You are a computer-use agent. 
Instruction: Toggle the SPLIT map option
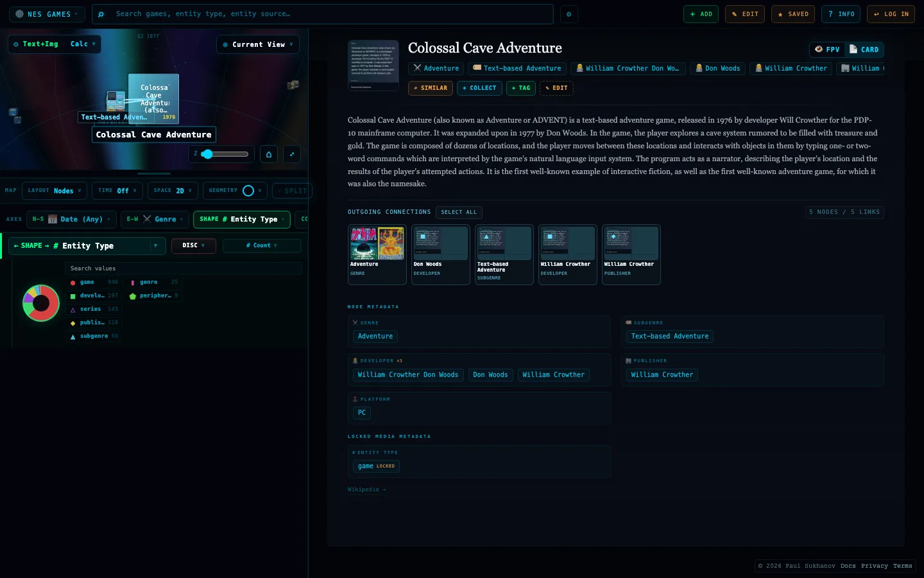coord(292,191)
